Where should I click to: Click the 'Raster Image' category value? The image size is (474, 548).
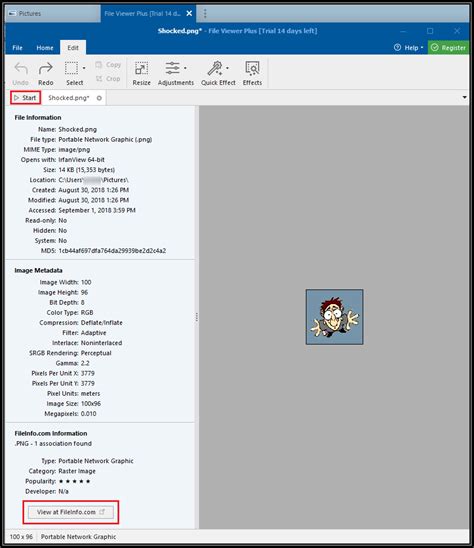77,471
